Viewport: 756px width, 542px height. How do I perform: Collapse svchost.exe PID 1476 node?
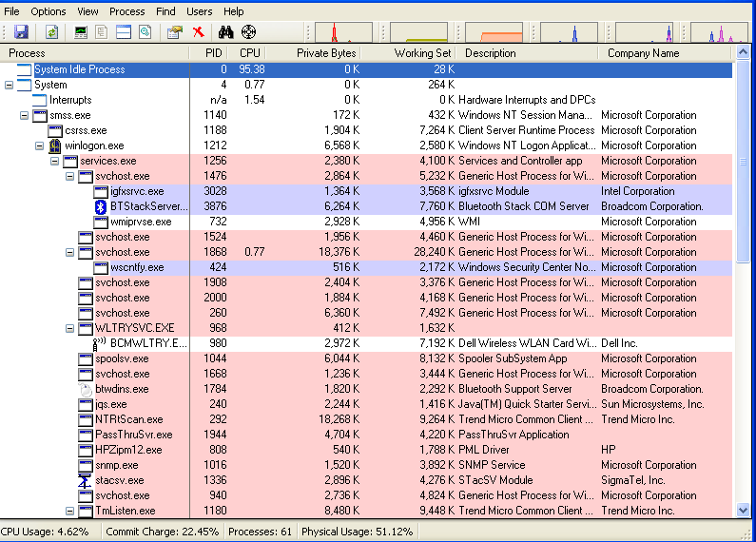click(x=70, y=177)
